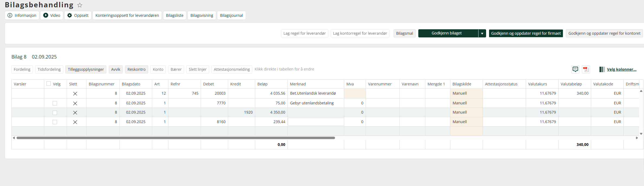The width and height of the screenshot is (644, 186).
Task: Check the box on Debet 8160 row
Action: coord(55,122)
